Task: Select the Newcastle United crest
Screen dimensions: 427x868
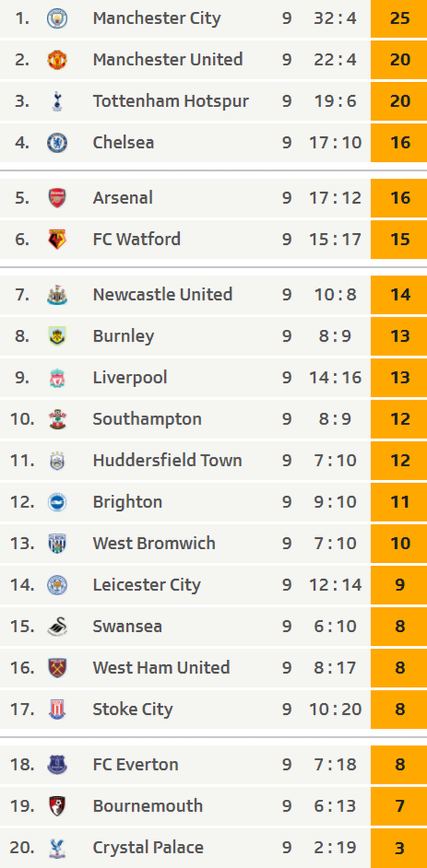Action: [x=57, y=295]
